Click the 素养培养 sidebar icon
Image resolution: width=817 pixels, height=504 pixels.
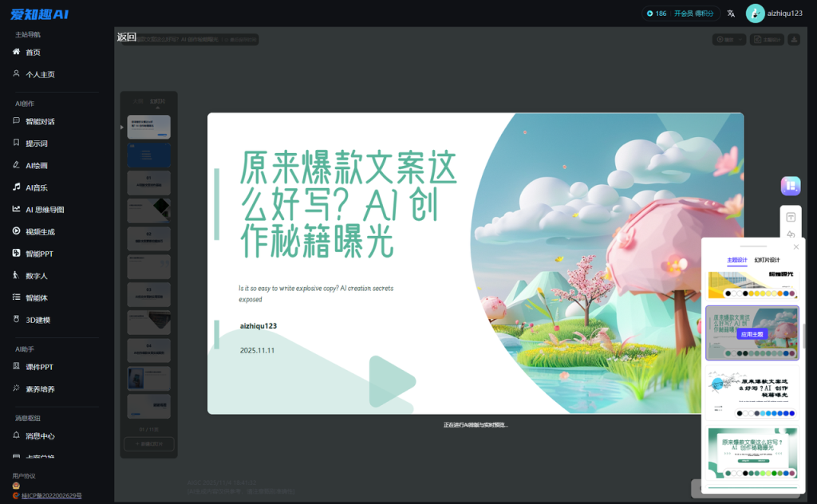coord(16,388)
